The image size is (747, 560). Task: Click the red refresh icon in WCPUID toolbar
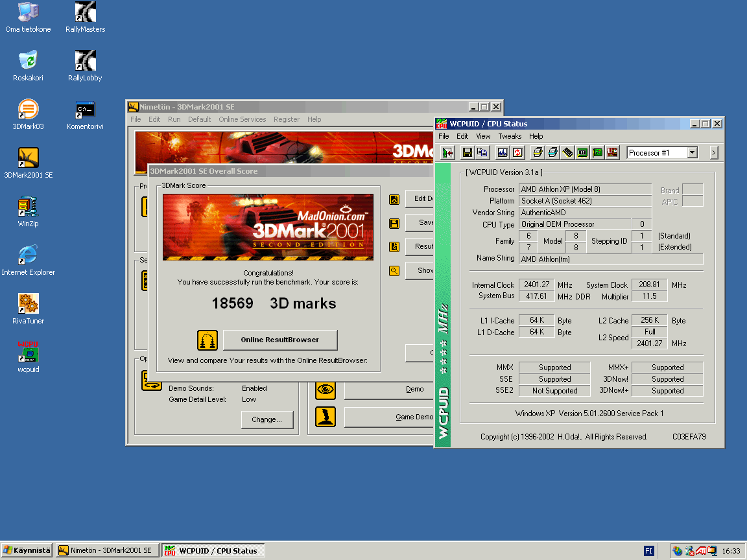[x=517, y=153]
